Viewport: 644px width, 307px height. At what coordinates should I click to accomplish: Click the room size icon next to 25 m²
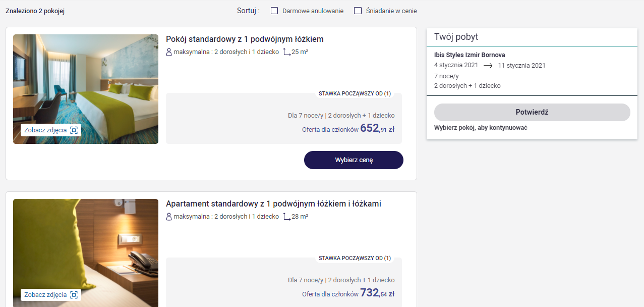coord(286,52)
